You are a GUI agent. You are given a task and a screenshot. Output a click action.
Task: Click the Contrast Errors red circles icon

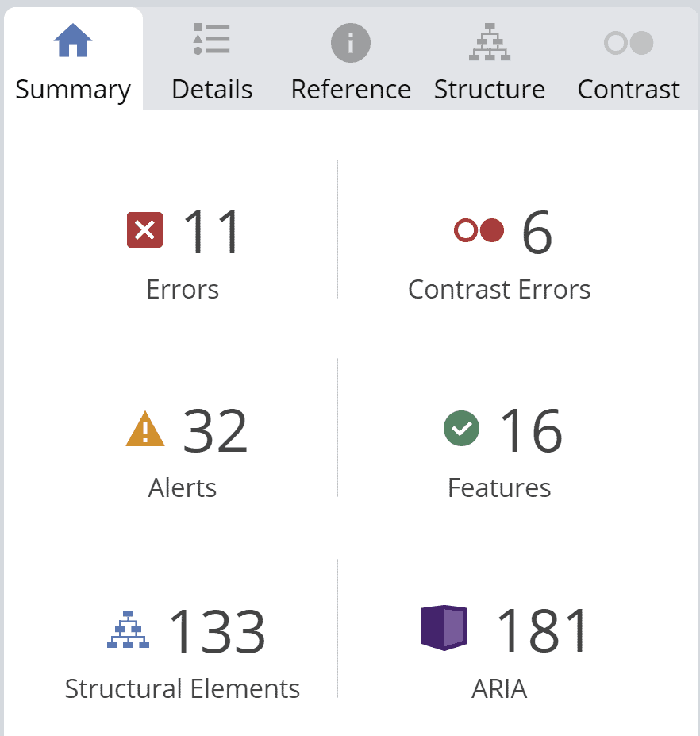[479, 230]
